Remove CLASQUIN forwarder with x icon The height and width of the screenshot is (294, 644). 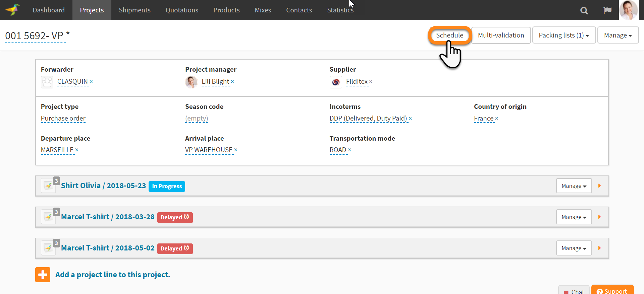pyautogui.click(x=91, y=82)
